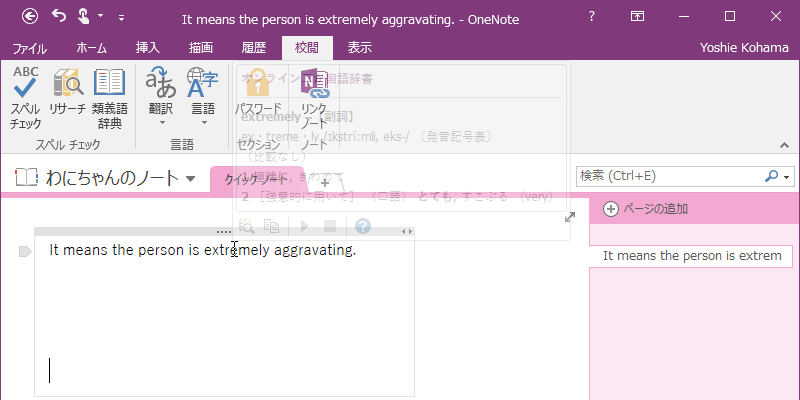The height and width of the screenshot is (400, 800).
Task: Select the クイックノート section tab
Action: [x=257, y=180]
